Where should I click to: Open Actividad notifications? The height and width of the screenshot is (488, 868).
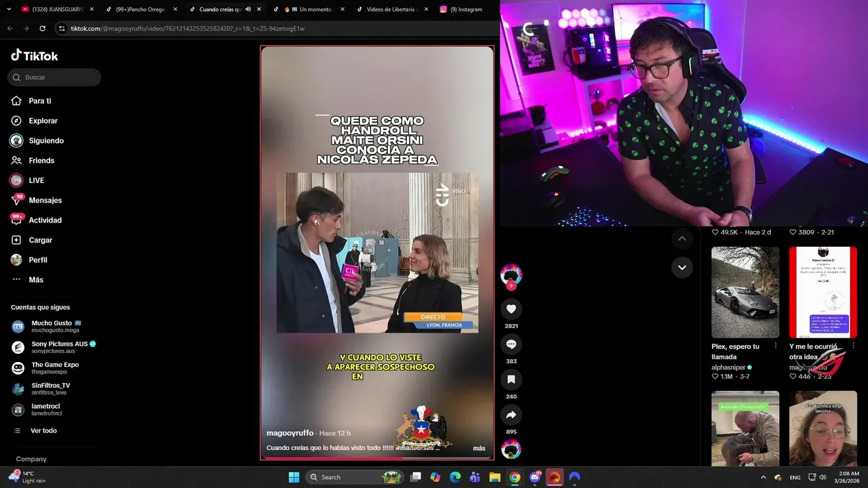pos(45,220)
